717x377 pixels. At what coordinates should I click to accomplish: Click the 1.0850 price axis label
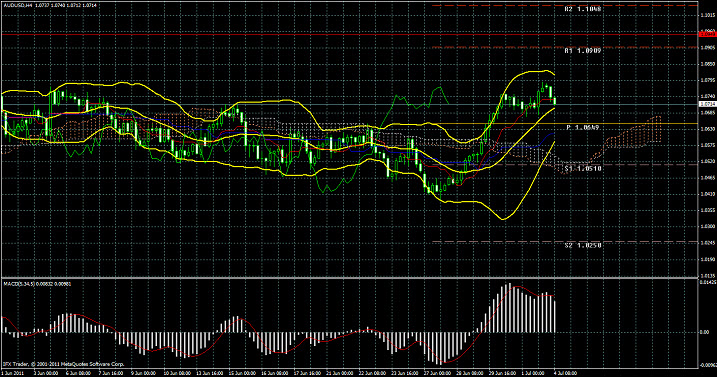pos(707,64)
